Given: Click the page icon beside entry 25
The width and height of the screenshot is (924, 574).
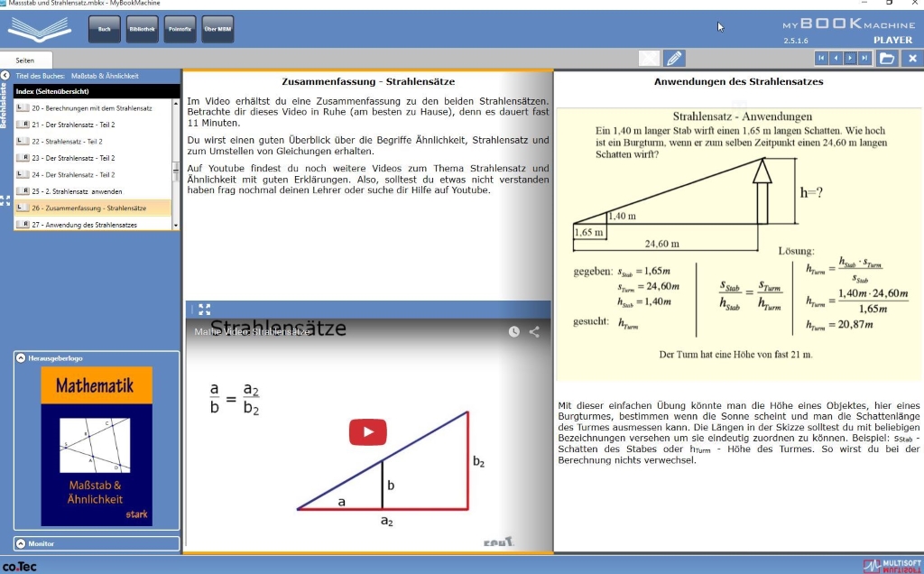Looking at the screenshot, I should click(x=23, y=191).
